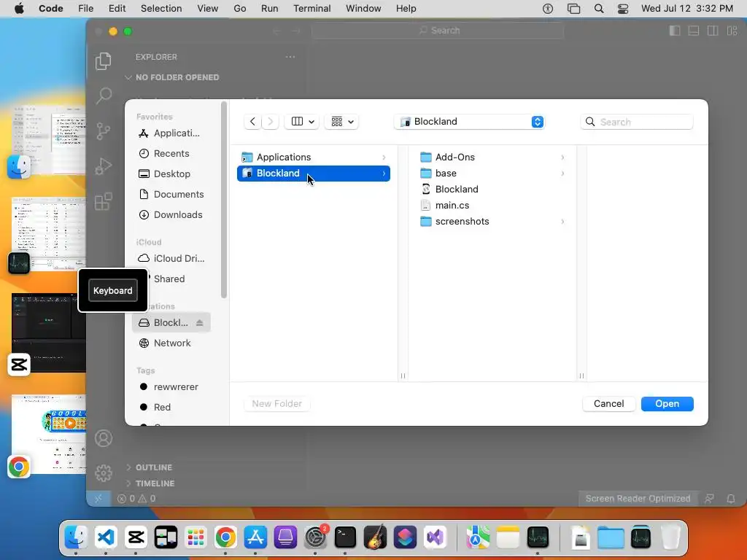Toggle the primary side bar in the title bar

click(x=675, y=31)
